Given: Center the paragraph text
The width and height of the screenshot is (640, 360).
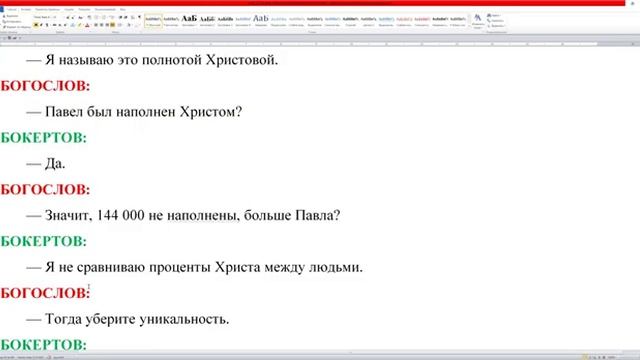Looking at the screenshot, I should pyautogui.click(x=102, y=25).
